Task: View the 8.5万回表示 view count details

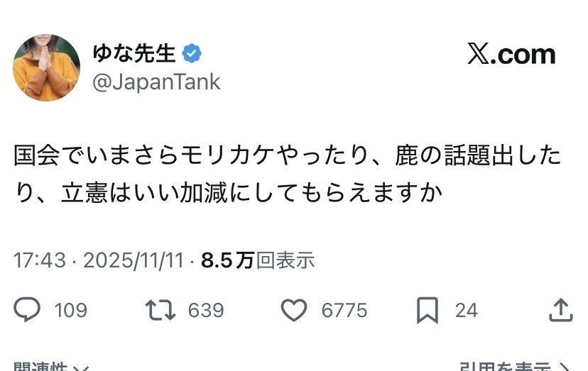Action: coord(258,260)
